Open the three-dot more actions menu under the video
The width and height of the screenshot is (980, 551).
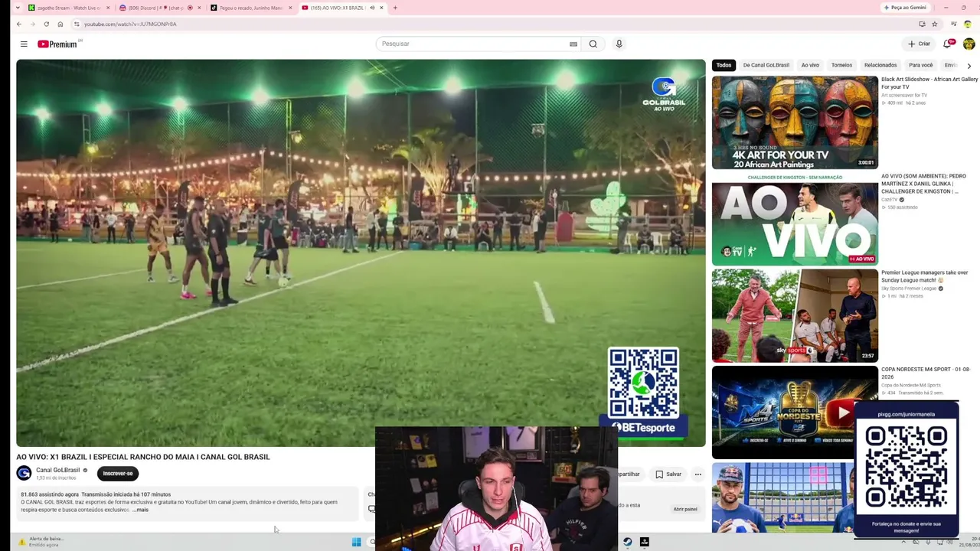click(x=697, y=474)
